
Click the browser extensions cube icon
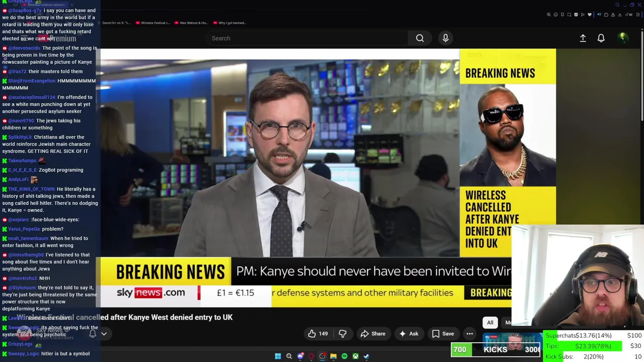coord(606,15)
